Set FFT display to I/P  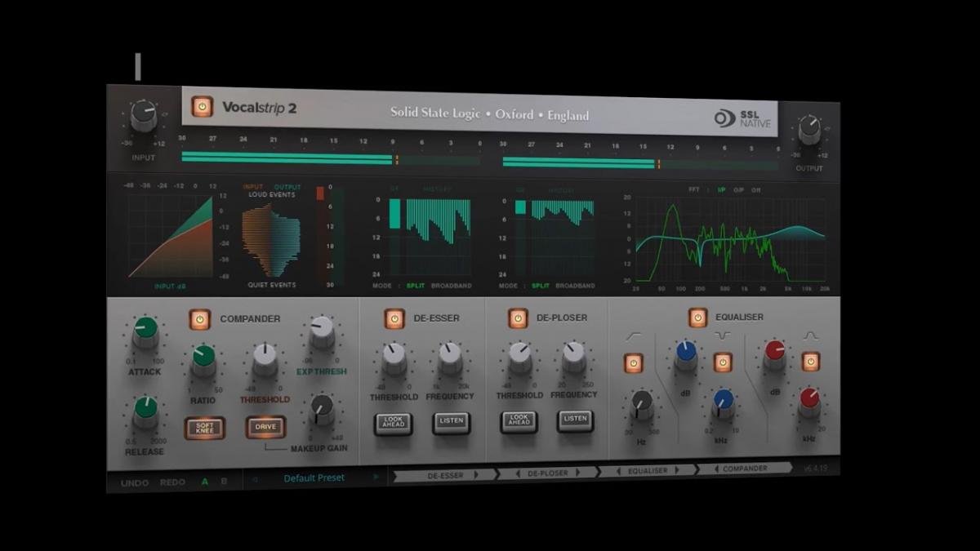pos(721,189)
